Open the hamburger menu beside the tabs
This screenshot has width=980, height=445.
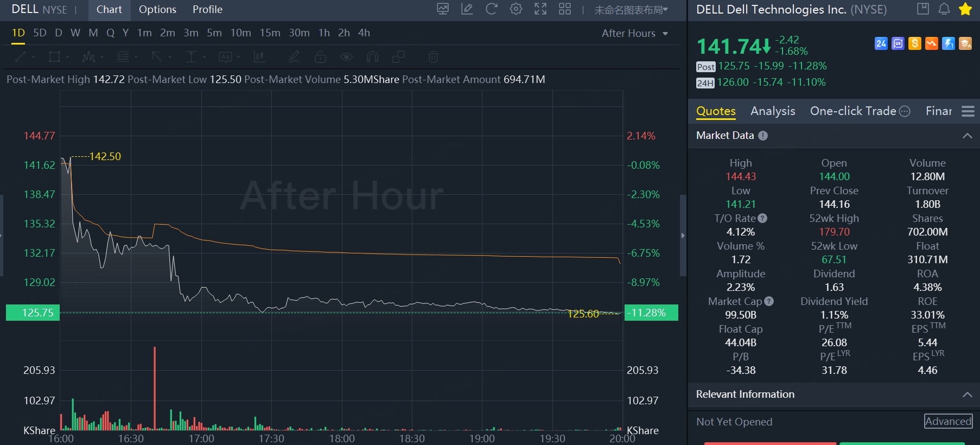point(968,111)
